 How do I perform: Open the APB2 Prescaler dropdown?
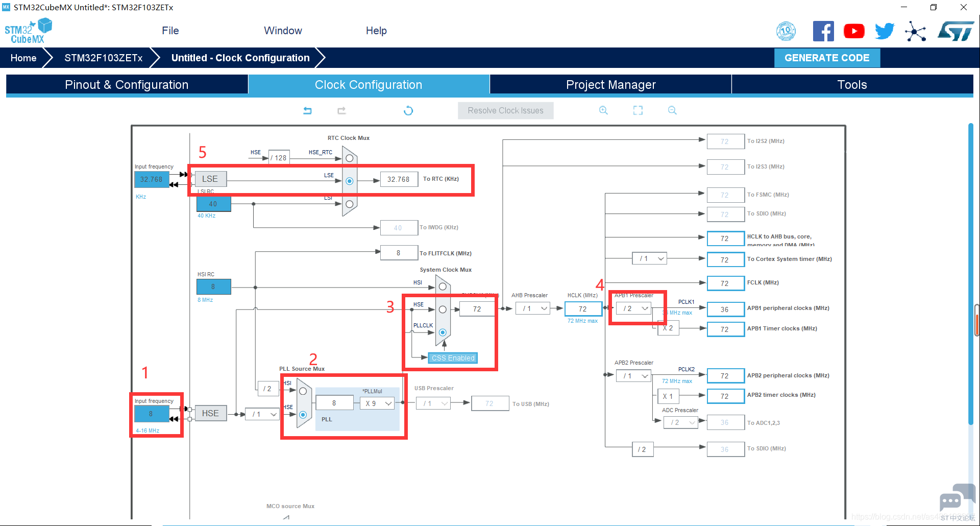click(633, 376)
